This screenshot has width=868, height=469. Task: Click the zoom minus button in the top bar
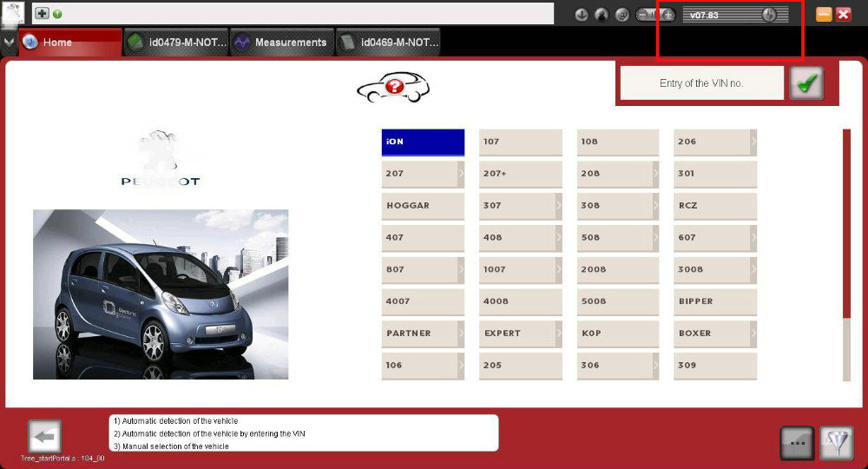tap(642, 15)
